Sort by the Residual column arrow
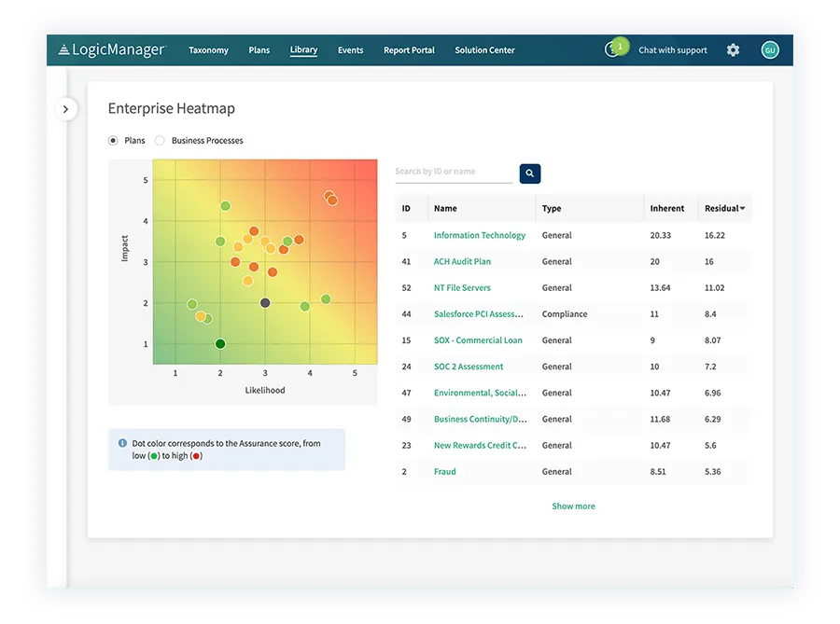840x624 pixels. 743,208
